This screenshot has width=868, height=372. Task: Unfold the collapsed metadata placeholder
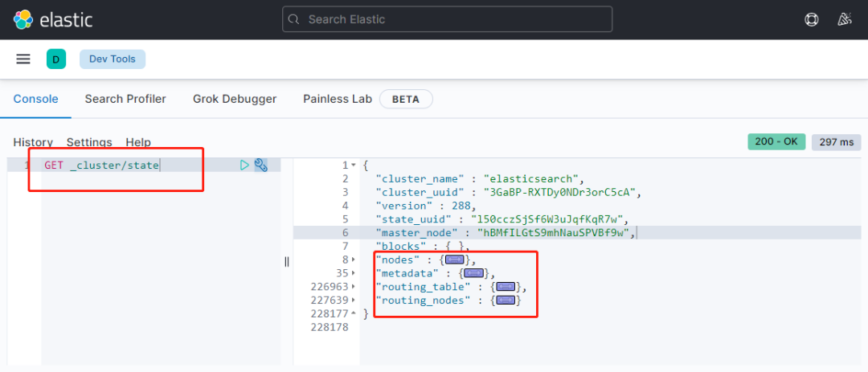[473, 273]
